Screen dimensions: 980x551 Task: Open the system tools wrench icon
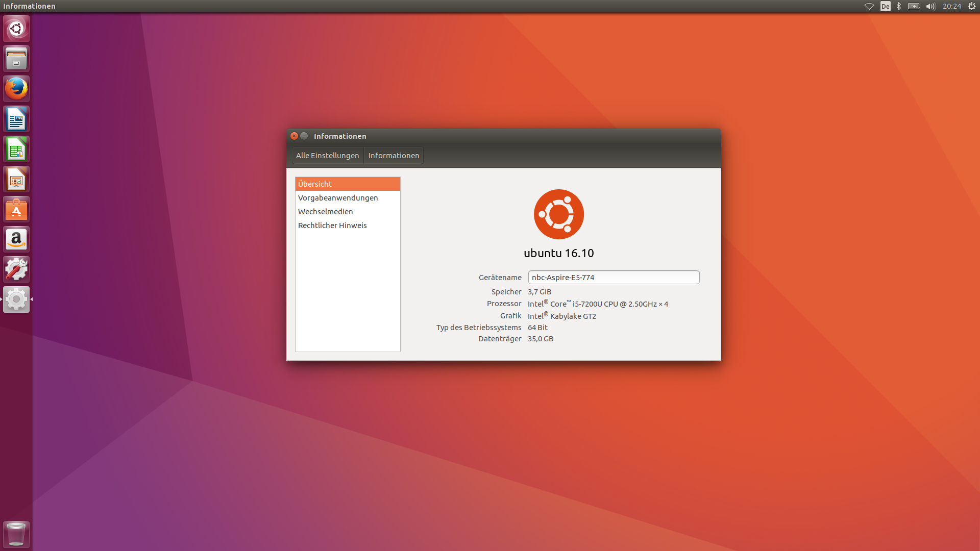tap(16, 269)
